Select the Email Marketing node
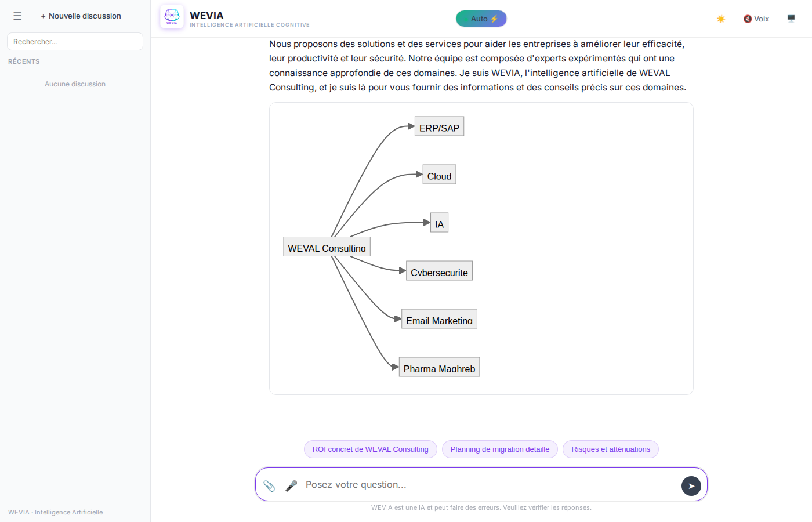The height and width of the screenshot is (522, 812). pyautogui.click(x=439, y=320)
